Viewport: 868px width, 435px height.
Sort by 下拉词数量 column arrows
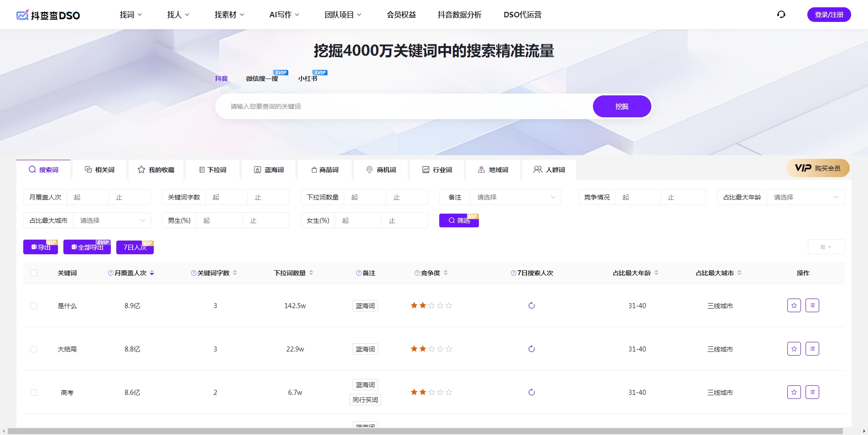tap(311, 273)
